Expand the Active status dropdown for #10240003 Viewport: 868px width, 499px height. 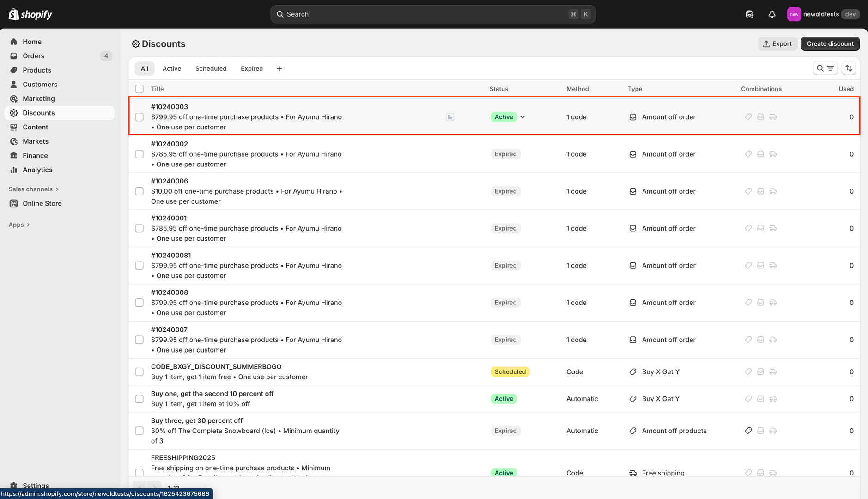[x=522, y=117]
